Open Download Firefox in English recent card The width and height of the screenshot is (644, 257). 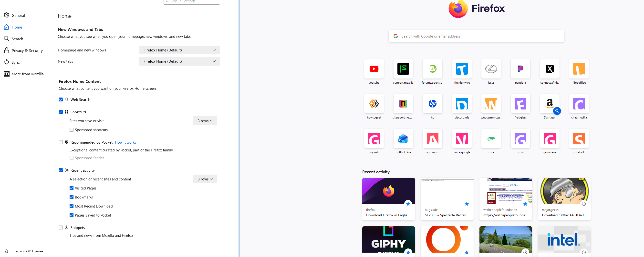388,199
